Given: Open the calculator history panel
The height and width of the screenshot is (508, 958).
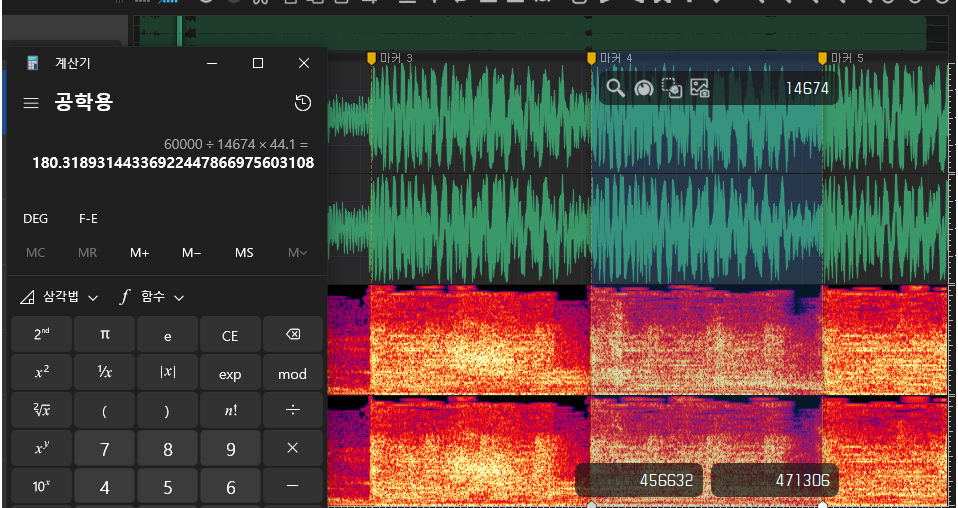Looking at the screenshot, I should pos(303,103).
